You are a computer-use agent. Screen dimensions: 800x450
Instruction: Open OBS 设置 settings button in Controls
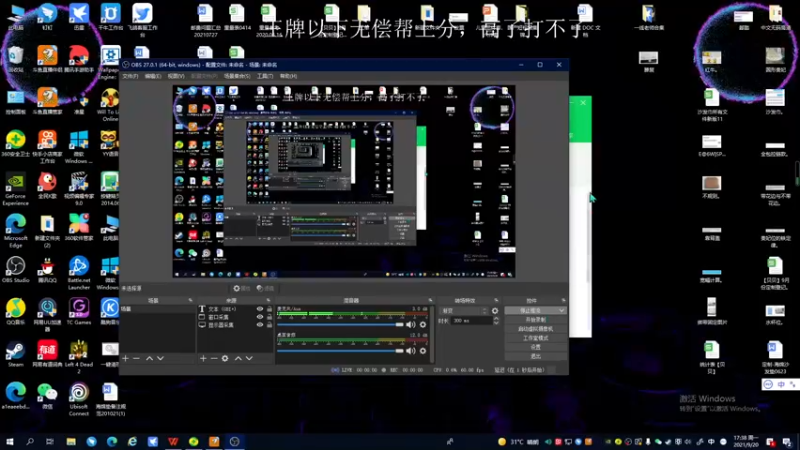535,347
